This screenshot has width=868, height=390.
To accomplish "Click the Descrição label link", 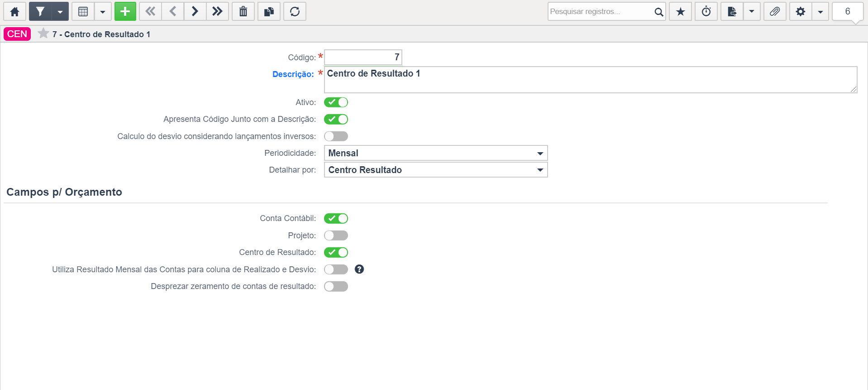I will (x=293, y=74).
